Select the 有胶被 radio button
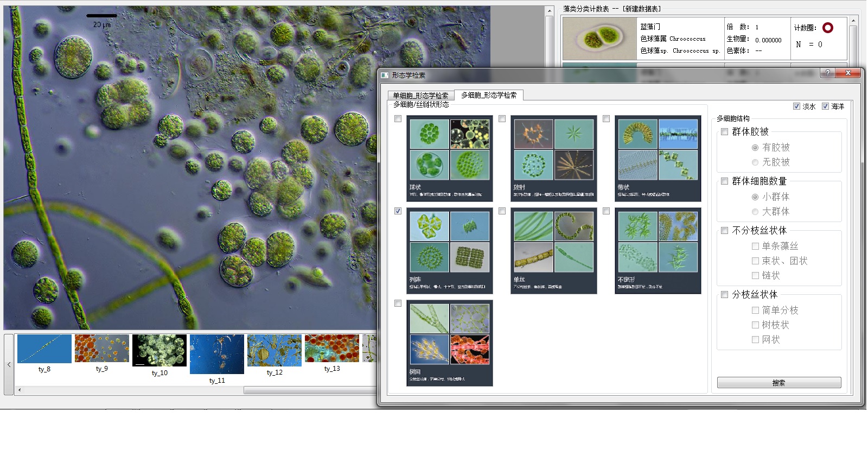868x468 pixels. pos(755,148)
